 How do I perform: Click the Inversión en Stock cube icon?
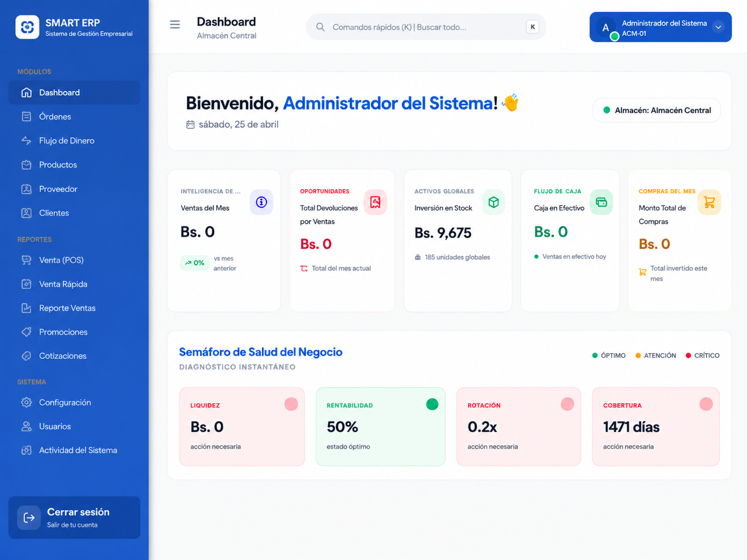click(x=494, y=202)
